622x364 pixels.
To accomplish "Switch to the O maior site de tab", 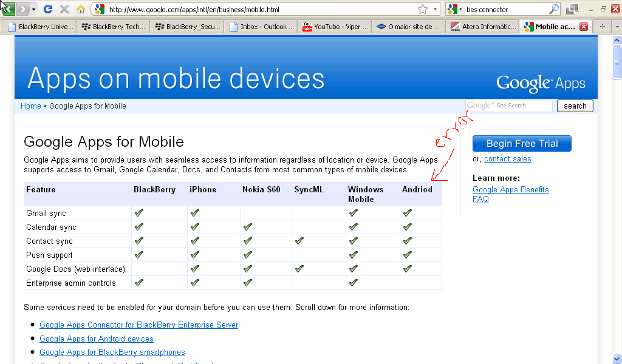I will coord(408,27).
